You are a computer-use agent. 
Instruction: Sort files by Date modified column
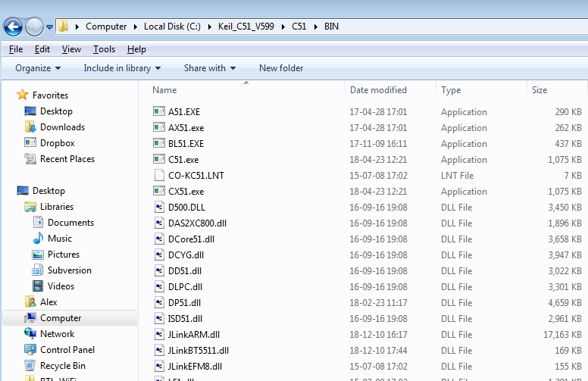pos(378,90)
